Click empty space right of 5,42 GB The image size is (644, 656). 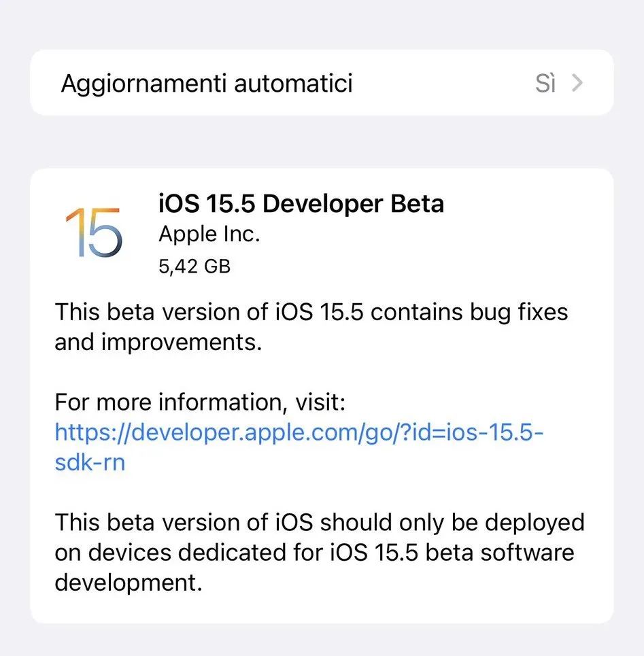pyautogui.click(x=408, y=266)
